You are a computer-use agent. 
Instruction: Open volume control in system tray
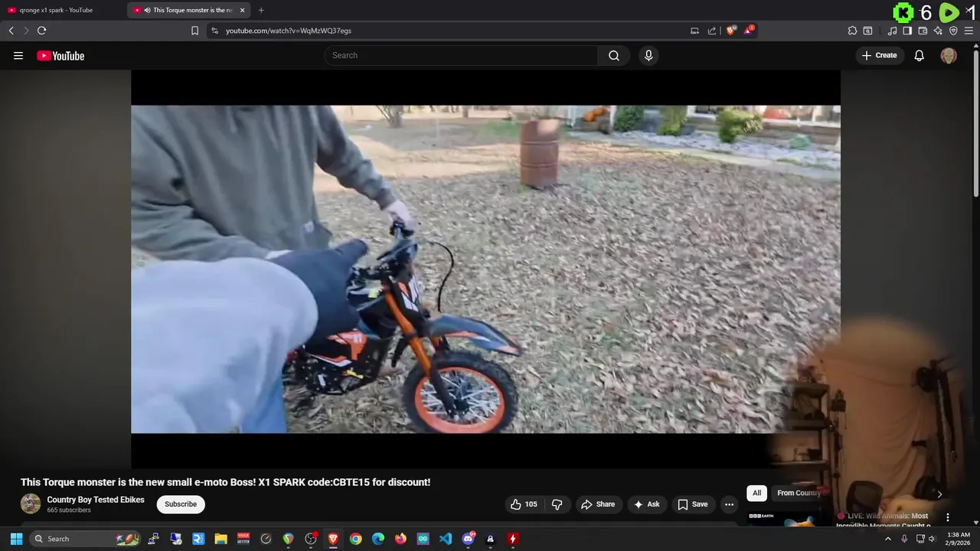point(932,539)
